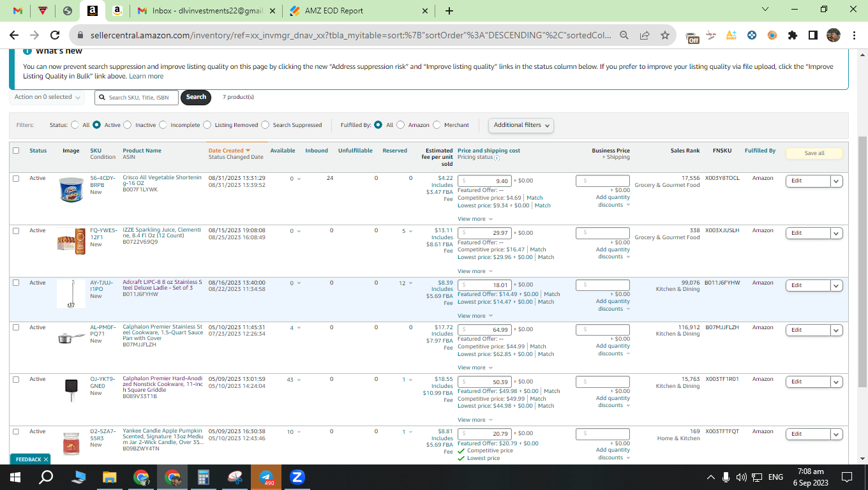Open the Learn more link
The height and width of the screenshot is (490, 868).
tap(146, 76)
